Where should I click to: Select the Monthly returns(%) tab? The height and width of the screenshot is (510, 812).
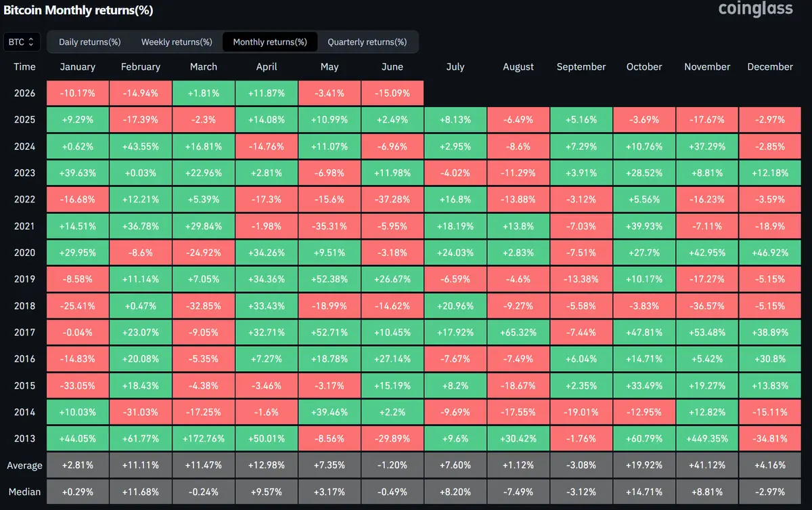269,42
